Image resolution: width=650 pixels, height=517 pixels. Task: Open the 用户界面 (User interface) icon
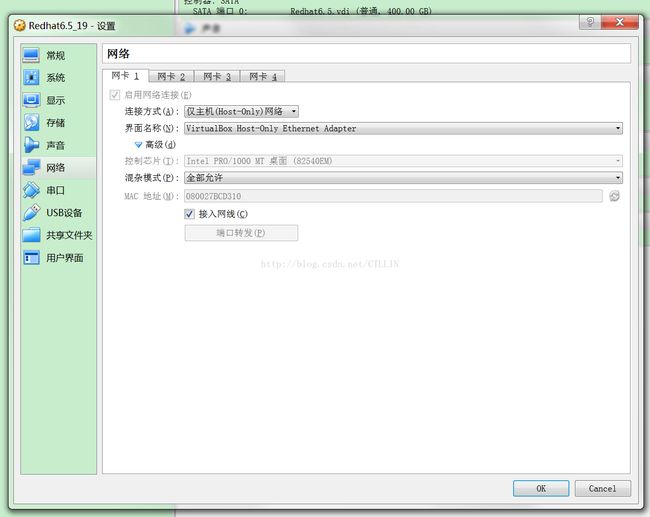pyautogui.click(x=31, y=257)
